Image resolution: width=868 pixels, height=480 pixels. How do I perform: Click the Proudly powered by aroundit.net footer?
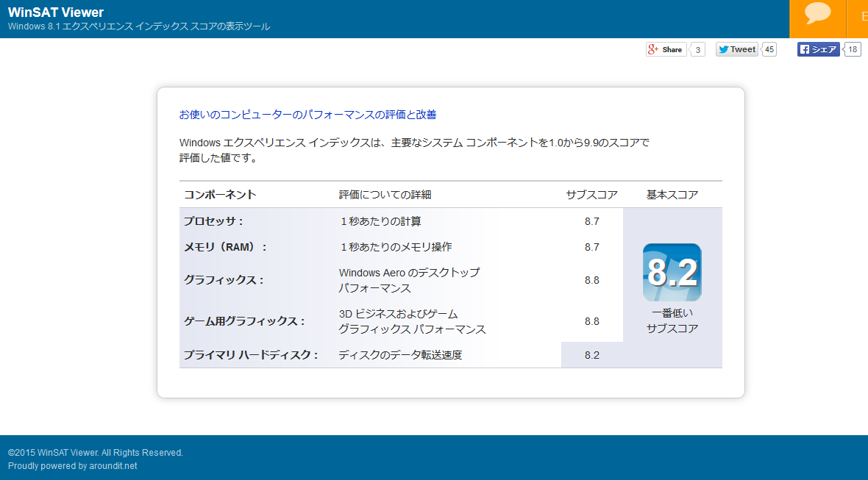click(x=73, y=465)
